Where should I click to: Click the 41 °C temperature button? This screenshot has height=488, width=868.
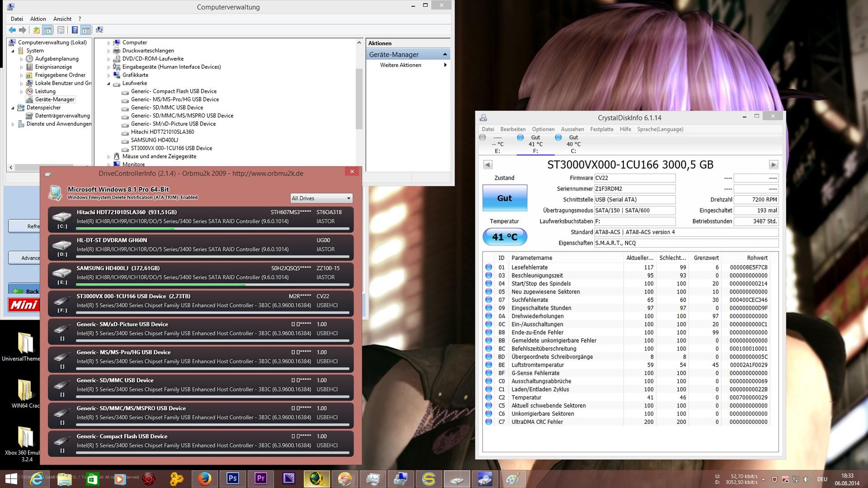point(505,237)
